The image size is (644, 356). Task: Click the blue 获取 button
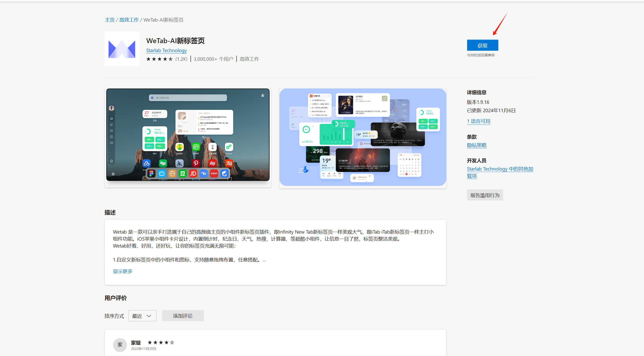pyautogui.click(x=482, y=45)
